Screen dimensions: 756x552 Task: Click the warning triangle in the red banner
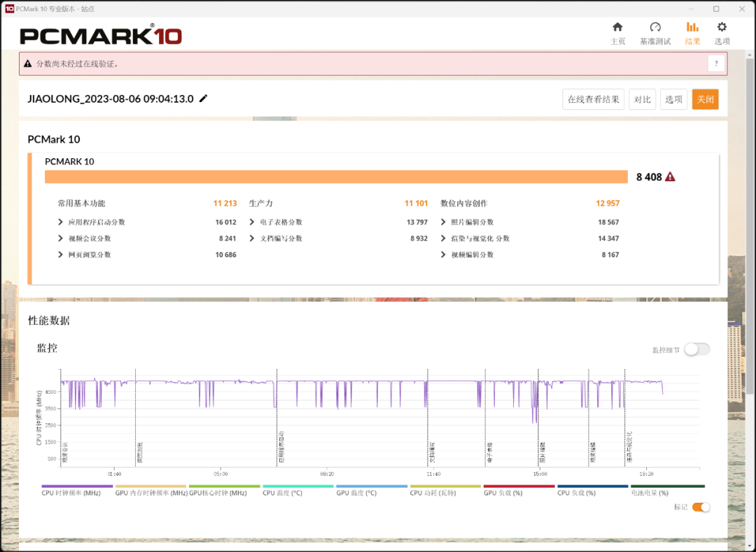click(x=28, y=64)
